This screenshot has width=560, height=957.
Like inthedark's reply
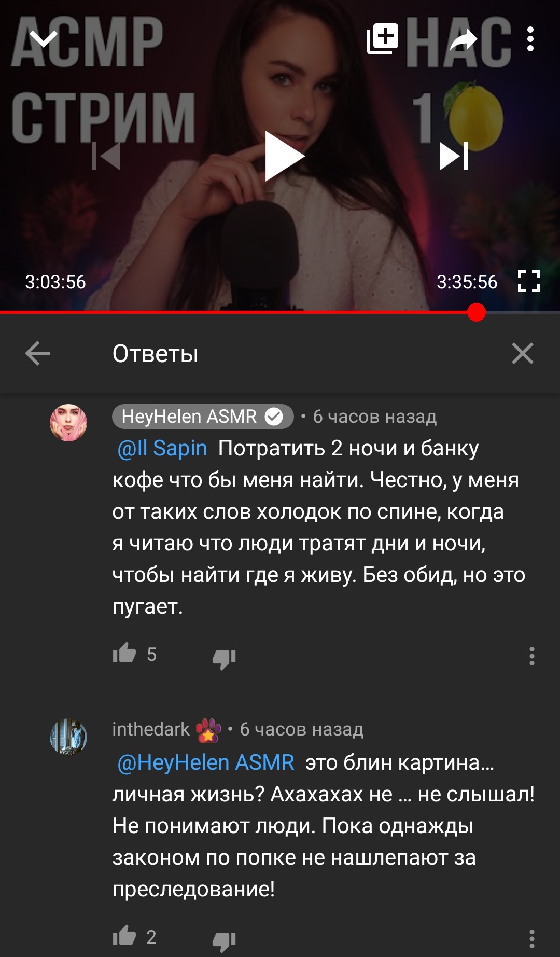(124, 936)
